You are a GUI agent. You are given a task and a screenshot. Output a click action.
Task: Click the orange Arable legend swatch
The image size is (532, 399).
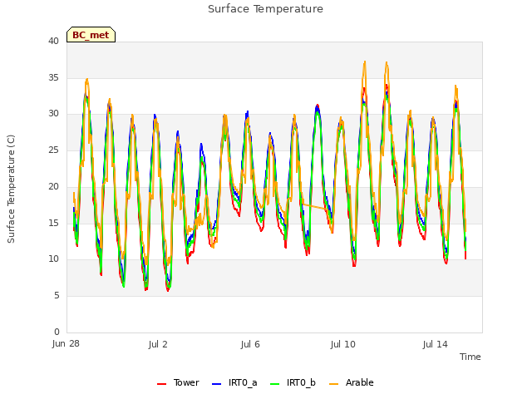pyautogui.click(x=334, y=384)
